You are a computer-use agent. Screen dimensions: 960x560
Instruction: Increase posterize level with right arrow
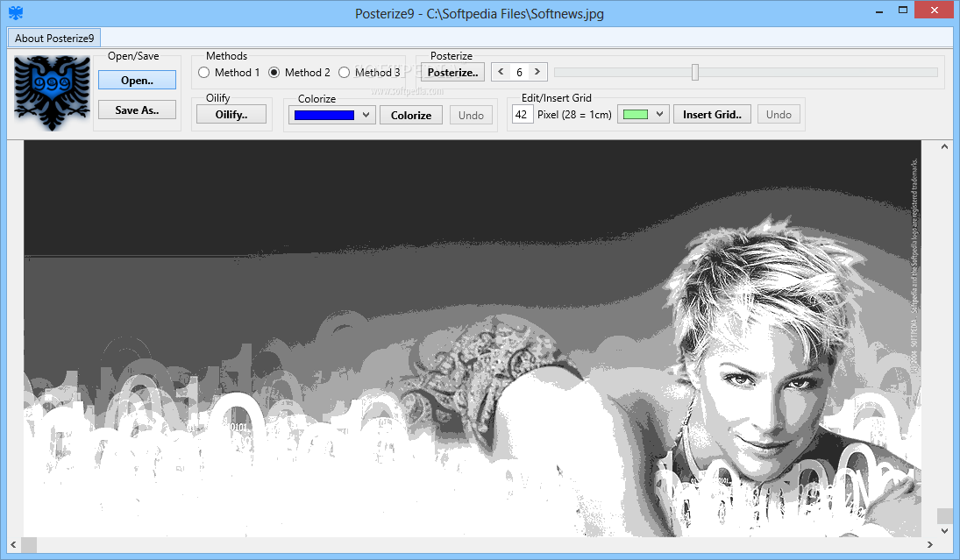coord(537,72)
